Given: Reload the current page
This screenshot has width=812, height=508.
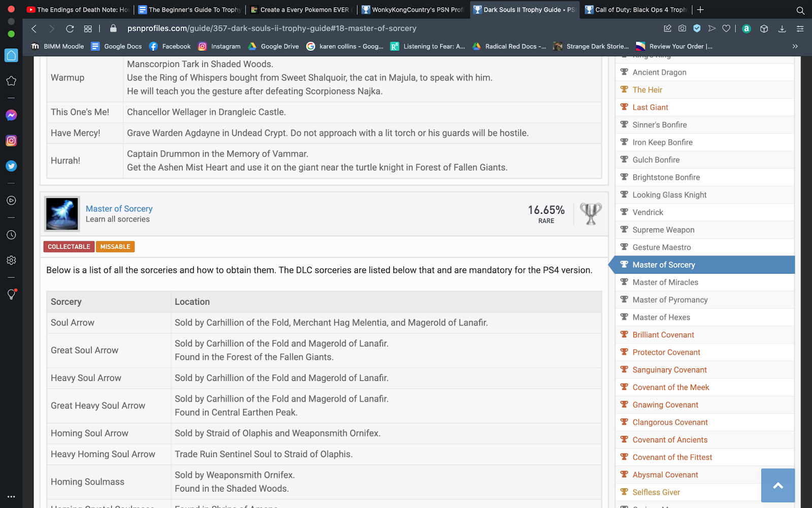Looking at the screenshot, I should coord(70,28).
